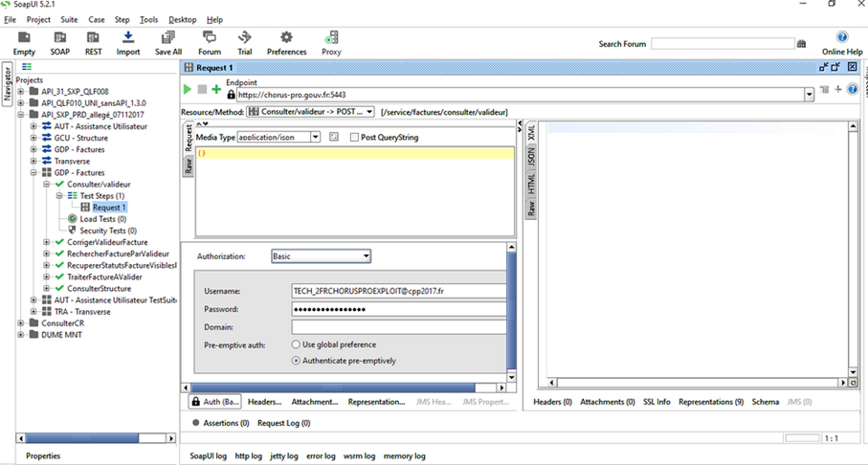Image resolution: width=868 pixels, height=465 pixels.
Task: Open the Endpoint dropdown arrow
Action: click(810, 95)
